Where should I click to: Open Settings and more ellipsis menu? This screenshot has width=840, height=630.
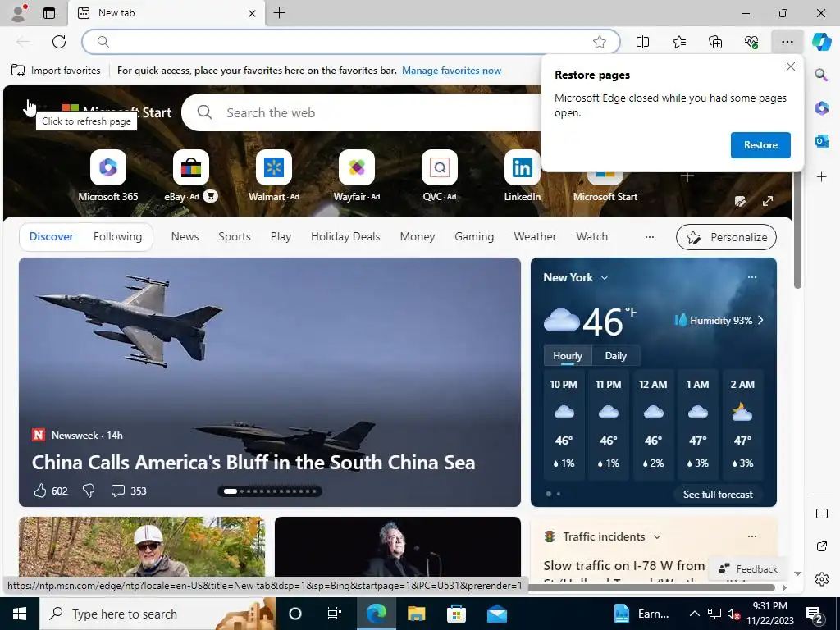(x=787, y=42)
